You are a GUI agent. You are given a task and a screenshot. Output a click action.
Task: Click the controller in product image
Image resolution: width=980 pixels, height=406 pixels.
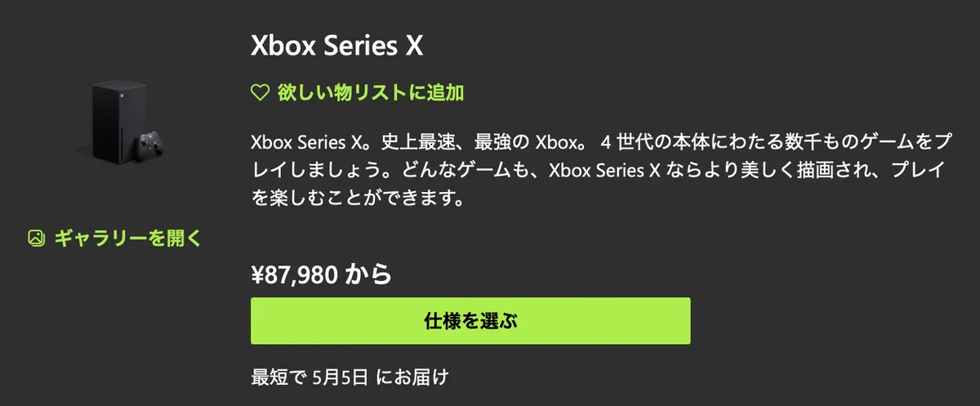pyautogui.click(x=149, y=145)
